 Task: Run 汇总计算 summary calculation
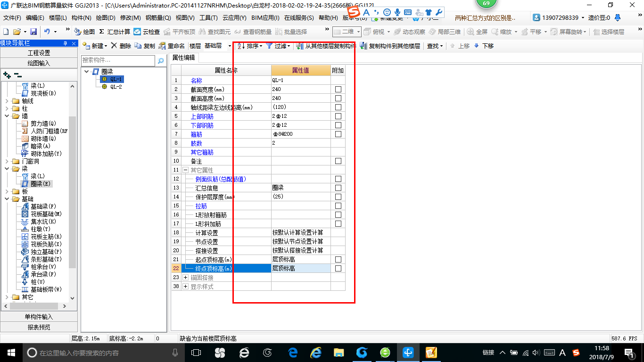tap(115, 32)
